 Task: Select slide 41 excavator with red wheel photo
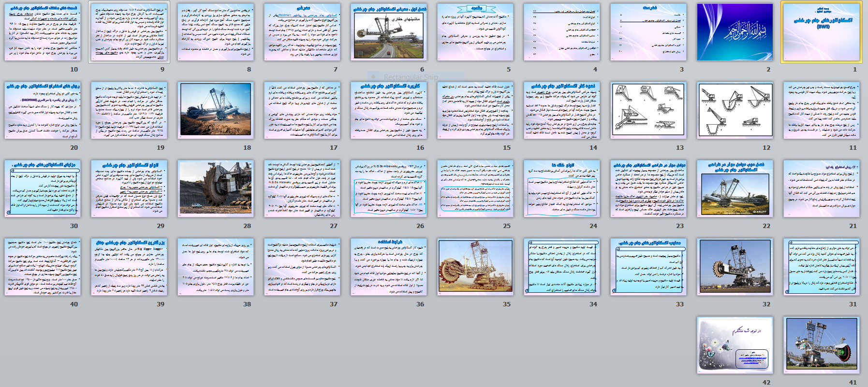coord(821,345)
